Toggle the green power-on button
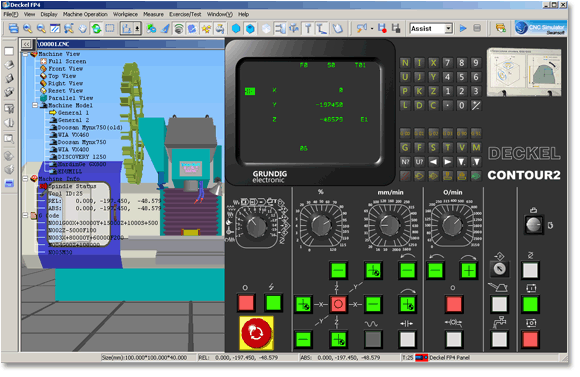This screenshot has height=377, width=580. (x=273, y=303)
